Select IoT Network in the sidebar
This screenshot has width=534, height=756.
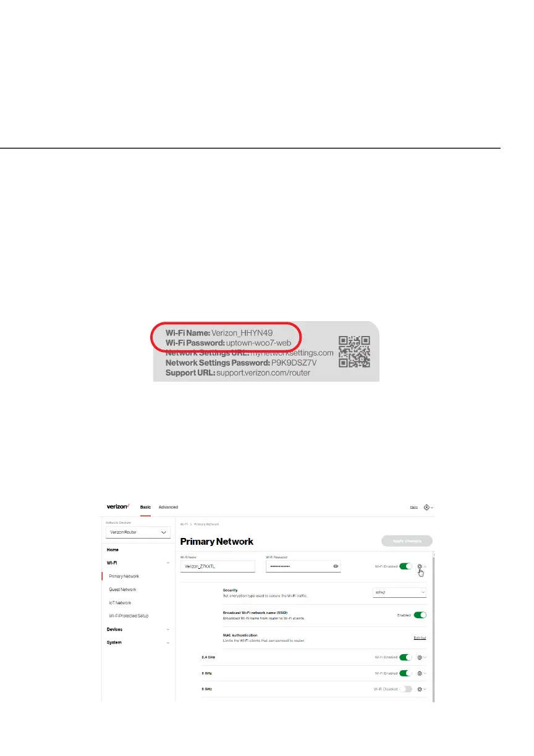(120, 603)
